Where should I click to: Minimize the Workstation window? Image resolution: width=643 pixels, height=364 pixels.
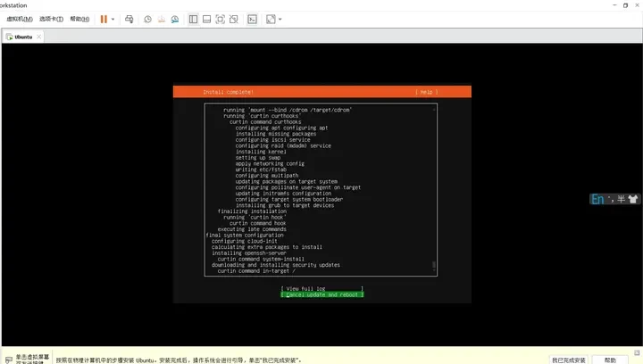coord(614,5)
